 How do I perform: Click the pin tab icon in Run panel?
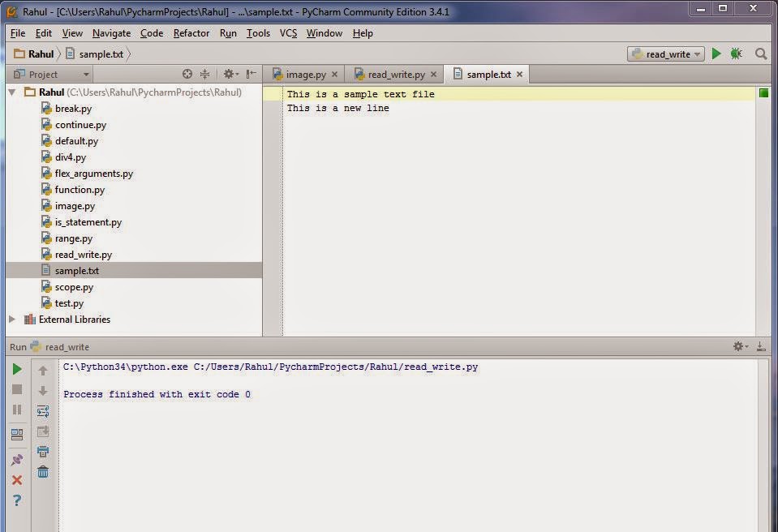(x=17, y=460)
